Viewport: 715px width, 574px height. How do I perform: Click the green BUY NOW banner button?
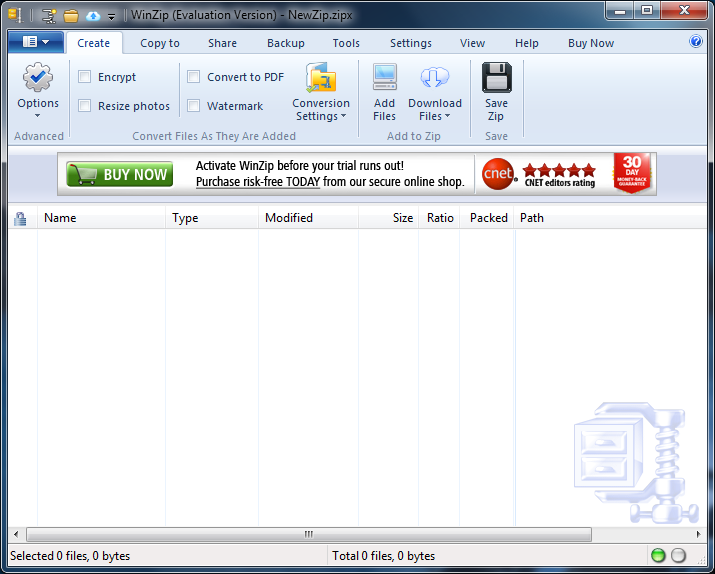click(119, 174)
